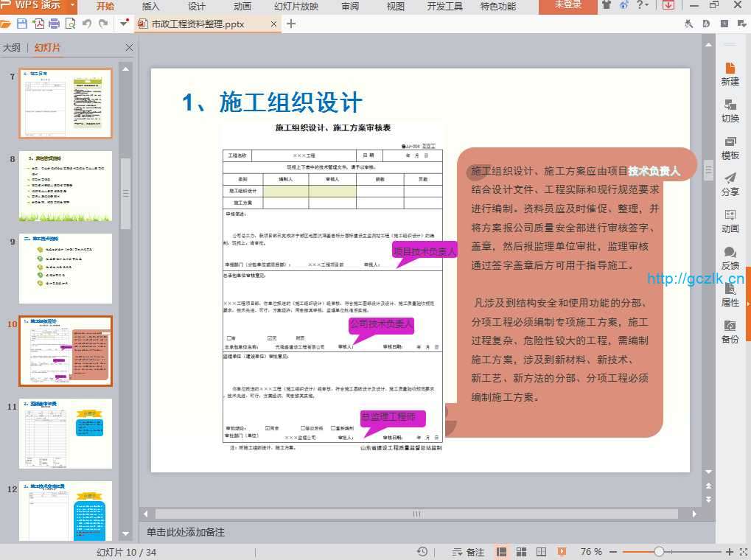
Task: Click the Save icon in quick toolbar
Action: [x=21, y=24]
